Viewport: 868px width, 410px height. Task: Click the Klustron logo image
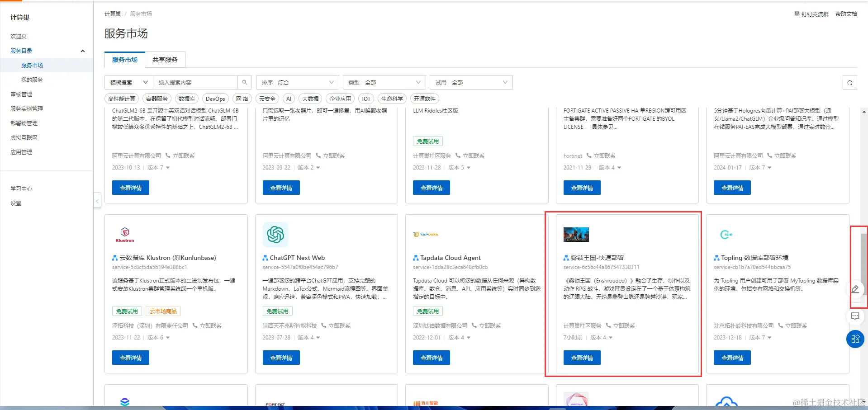pyautogui.click(x=125, y=235)
